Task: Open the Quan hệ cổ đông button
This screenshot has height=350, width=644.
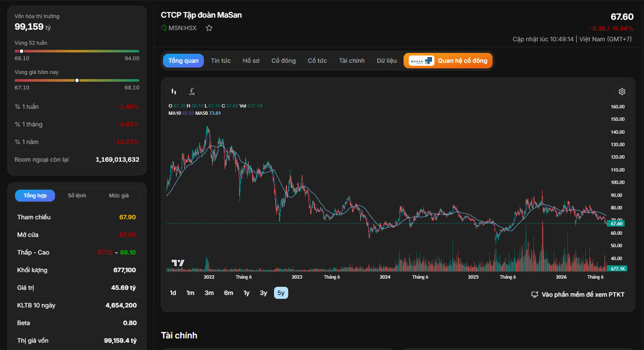Action: click(448, 61)
